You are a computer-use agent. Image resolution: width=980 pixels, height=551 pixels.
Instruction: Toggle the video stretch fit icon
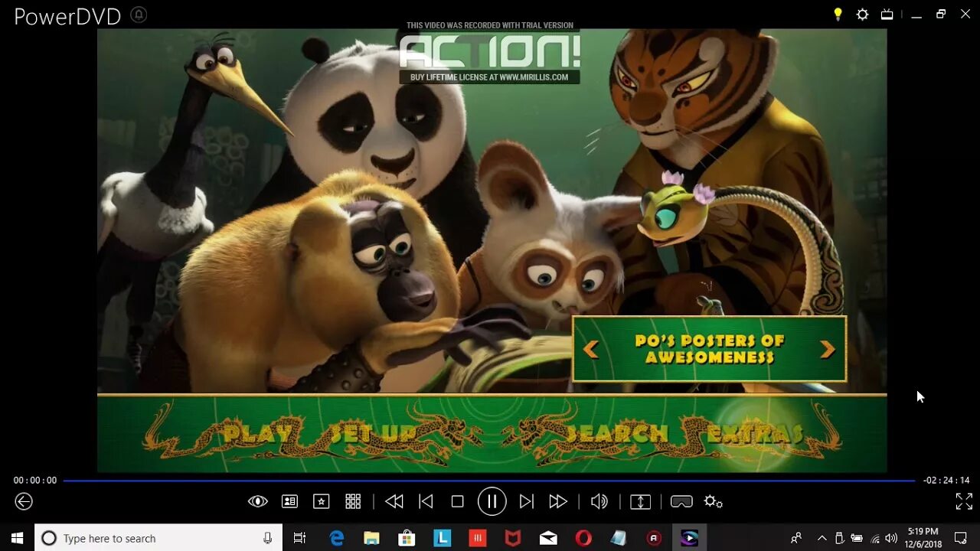tap(640, 501)
